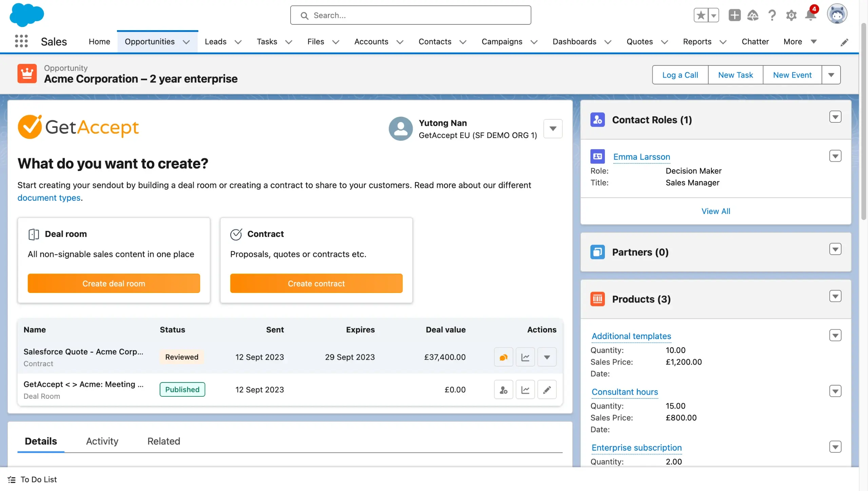Open the Emma Larsson contact link
The height and width of the screenshot is (491, 868).
click(x=642, y=157)
